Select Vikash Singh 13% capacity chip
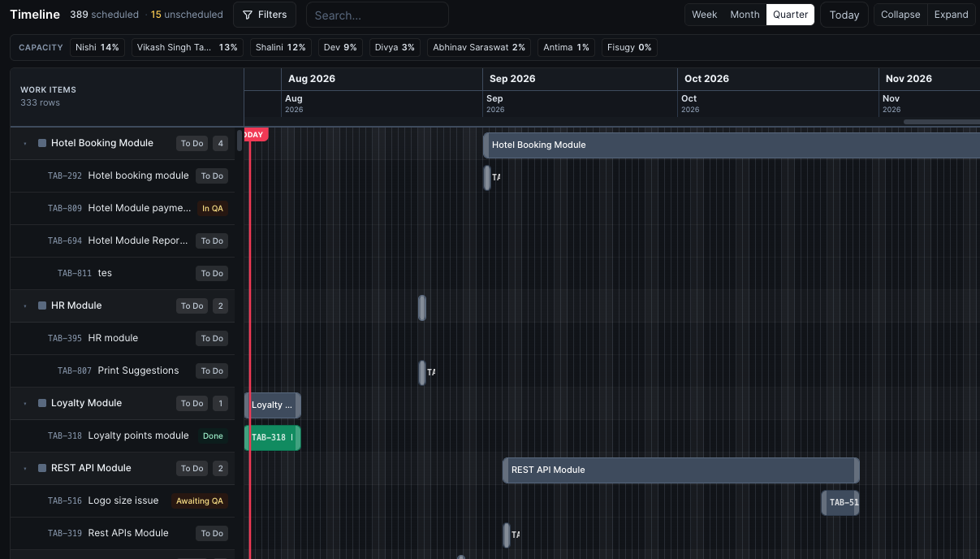 pyautogui.click(x=188, y=47)
